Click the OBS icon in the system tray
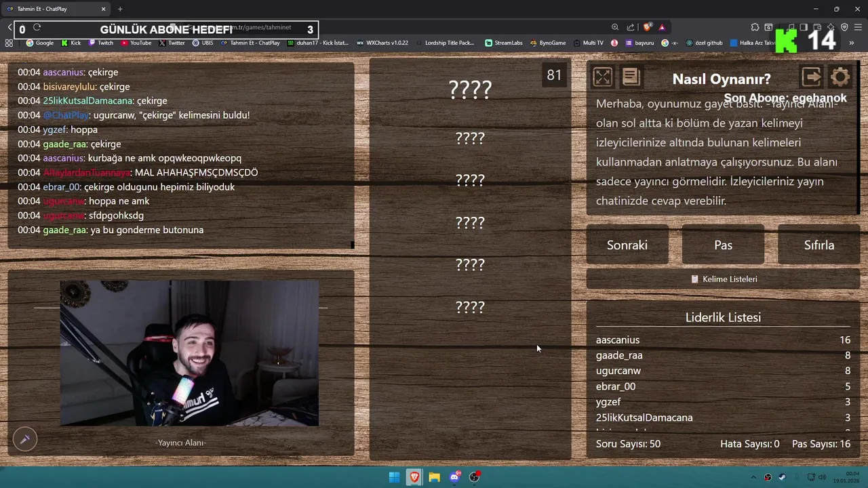The image size is (868, 488). 768,477
